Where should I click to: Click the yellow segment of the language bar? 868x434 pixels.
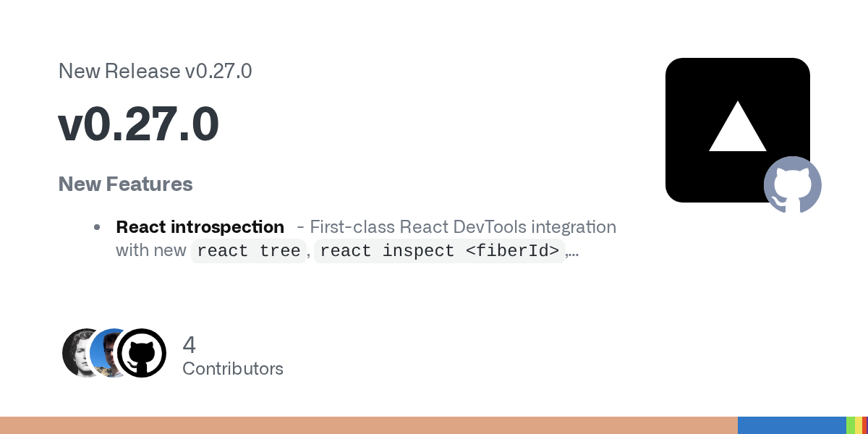tap(859, 425)
